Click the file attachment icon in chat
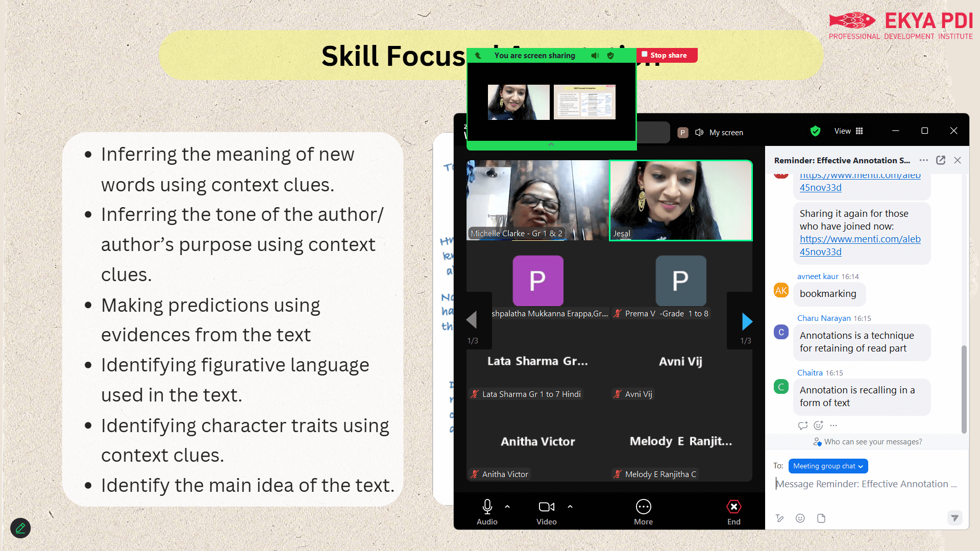This screenshot has height=551, width=980. 822,518
